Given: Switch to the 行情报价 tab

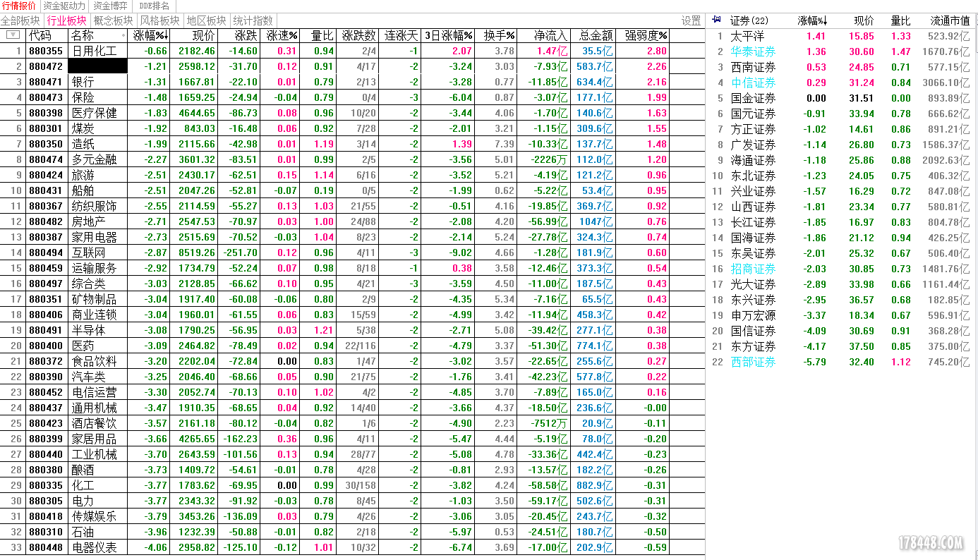Looking at the screenshot, I should click(19, 6).
